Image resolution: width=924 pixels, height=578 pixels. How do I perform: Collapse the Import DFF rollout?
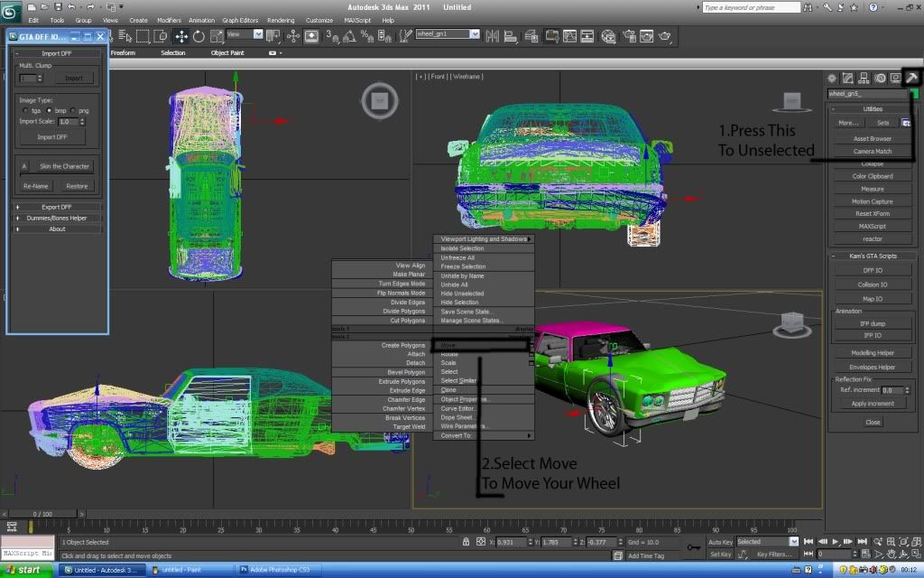point(57,53)
